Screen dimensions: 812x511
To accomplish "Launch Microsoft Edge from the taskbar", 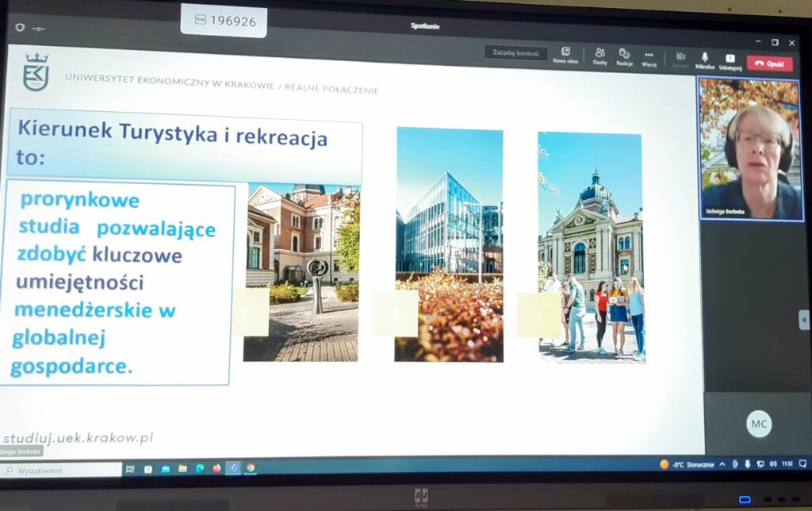I will point(200,468).
